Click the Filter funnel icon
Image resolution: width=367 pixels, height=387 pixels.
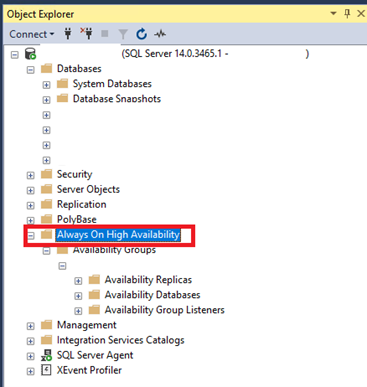pyautogui.click(x=123, y=34)
